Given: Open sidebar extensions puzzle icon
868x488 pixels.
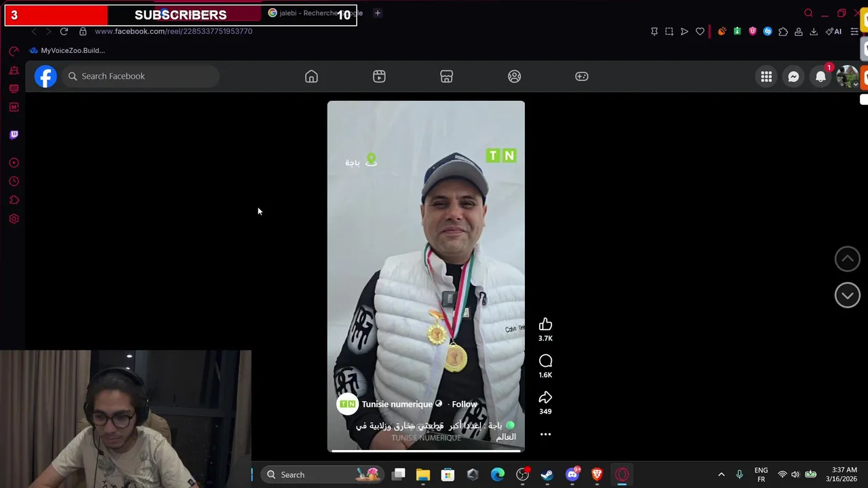Looking at the screenshot, I should pyautogui.click(x=14, y=200).
